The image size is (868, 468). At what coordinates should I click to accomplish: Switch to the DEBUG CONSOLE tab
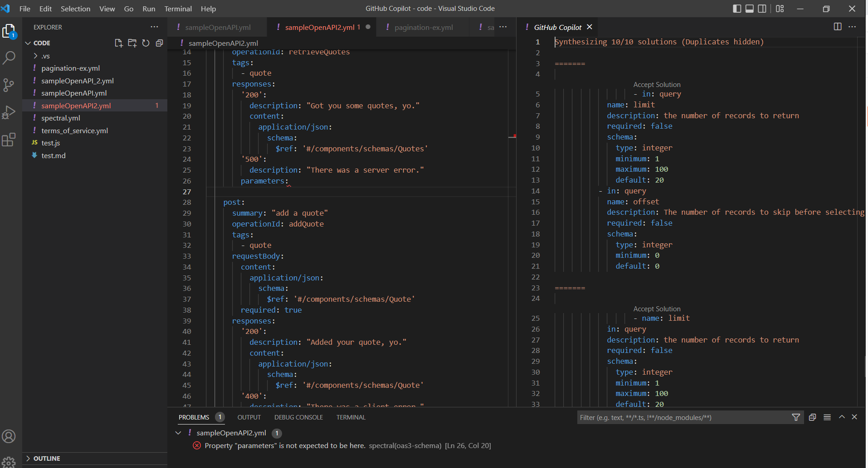click(298, 417)
